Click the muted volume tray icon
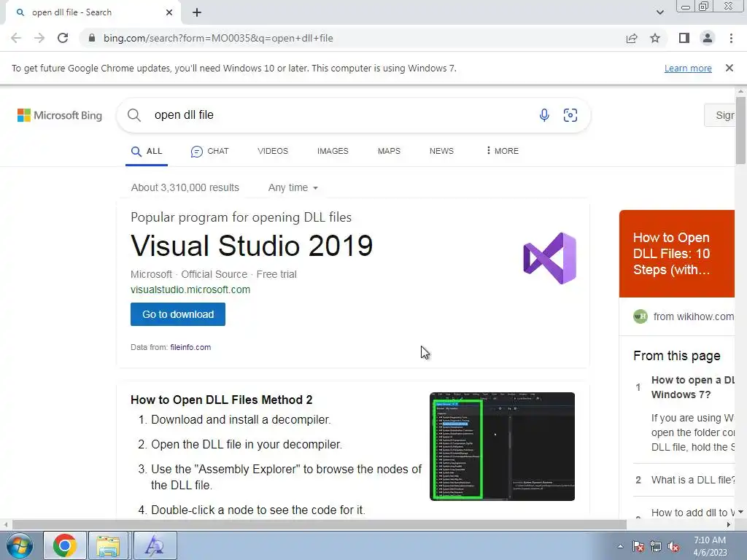This screenshot has height=560, width=747. point(673,546)
